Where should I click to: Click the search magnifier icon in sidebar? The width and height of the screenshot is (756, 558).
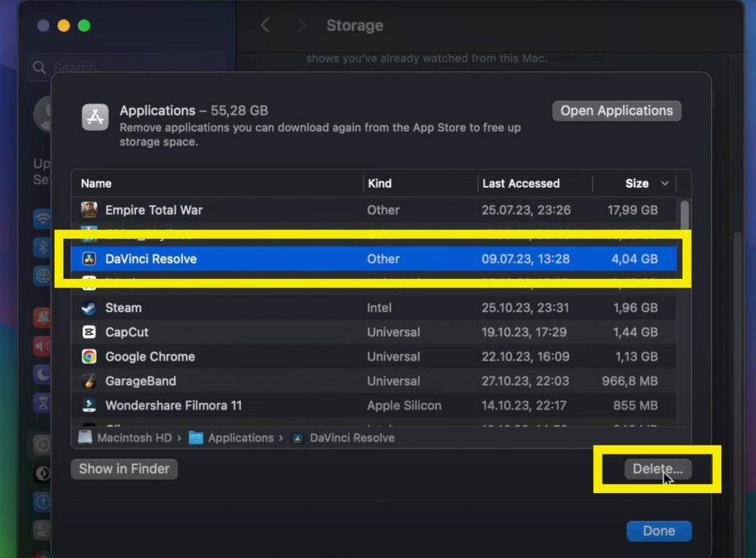(39, 67)
